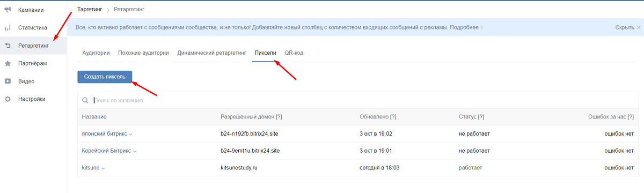Viewport: 644px width, 193px height.
Task: Select the Пиксели tab
Action: pos(265,53)
